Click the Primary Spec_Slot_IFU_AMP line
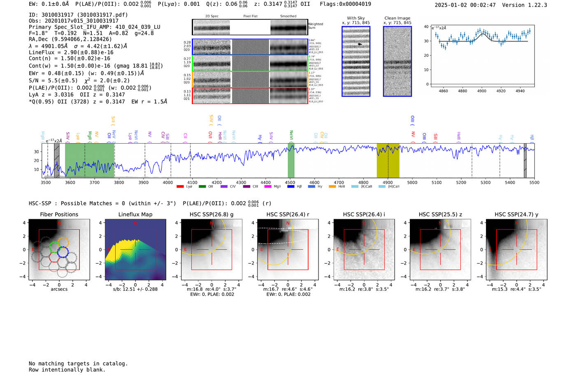This screenshot has width=576, height=392. (95, 27)
